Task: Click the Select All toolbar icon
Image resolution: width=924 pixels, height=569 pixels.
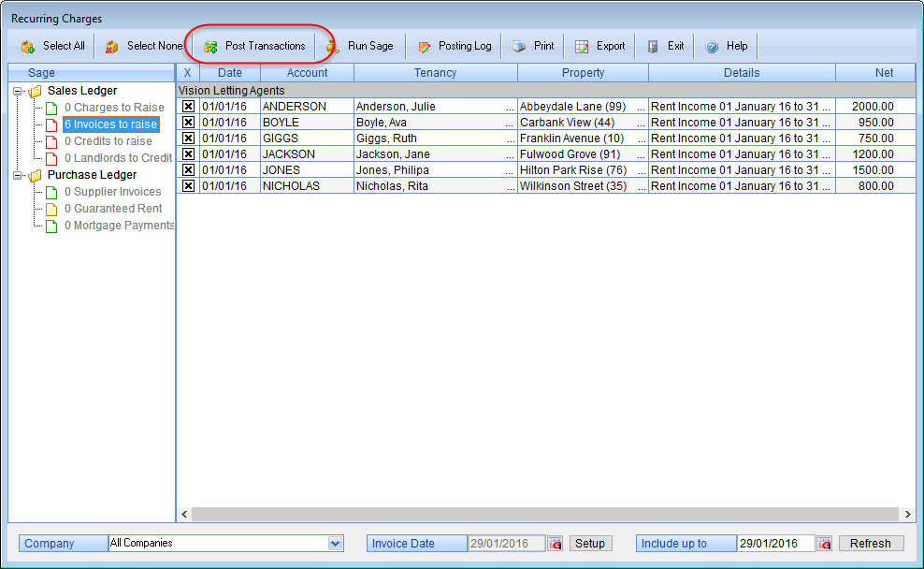Action: [x=28, y=47]
